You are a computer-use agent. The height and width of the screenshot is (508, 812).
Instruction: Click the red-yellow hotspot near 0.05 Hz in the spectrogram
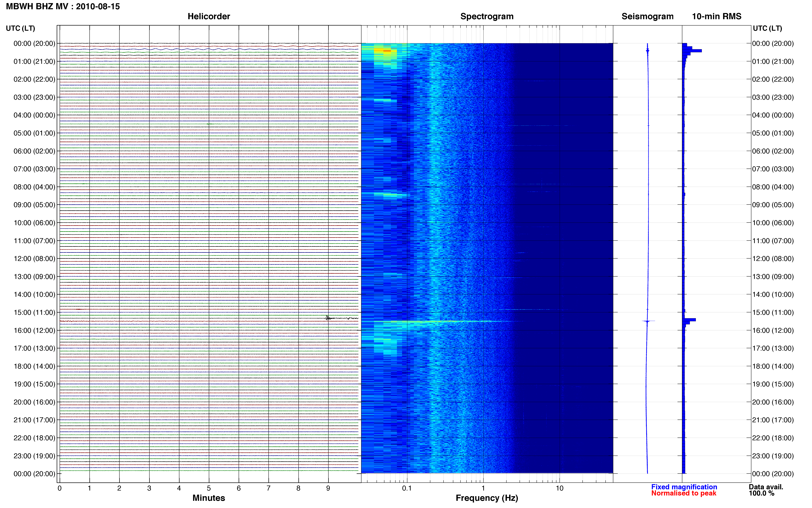387,51
